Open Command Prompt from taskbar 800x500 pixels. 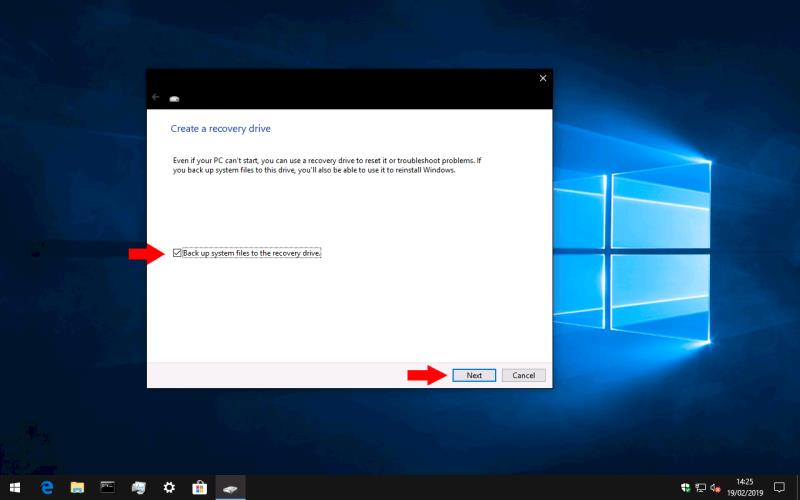point(108,488)
